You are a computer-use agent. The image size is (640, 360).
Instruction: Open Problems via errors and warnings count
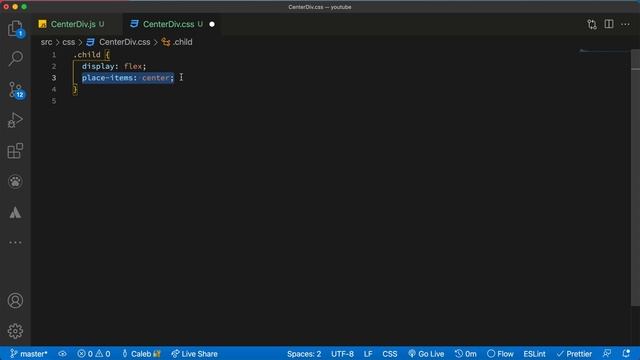click(x=94, y=354)
